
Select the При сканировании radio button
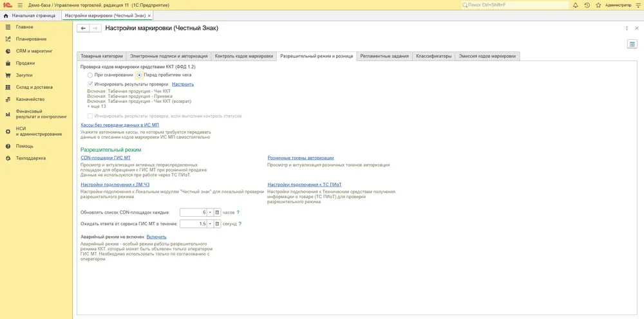tap(90, 75)
